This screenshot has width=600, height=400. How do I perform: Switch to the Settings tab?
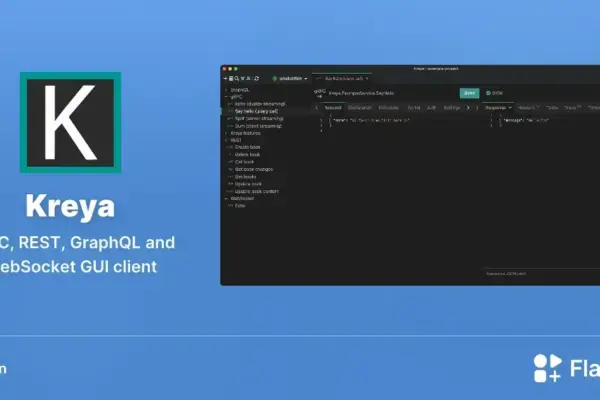click(x=452, y=108)
